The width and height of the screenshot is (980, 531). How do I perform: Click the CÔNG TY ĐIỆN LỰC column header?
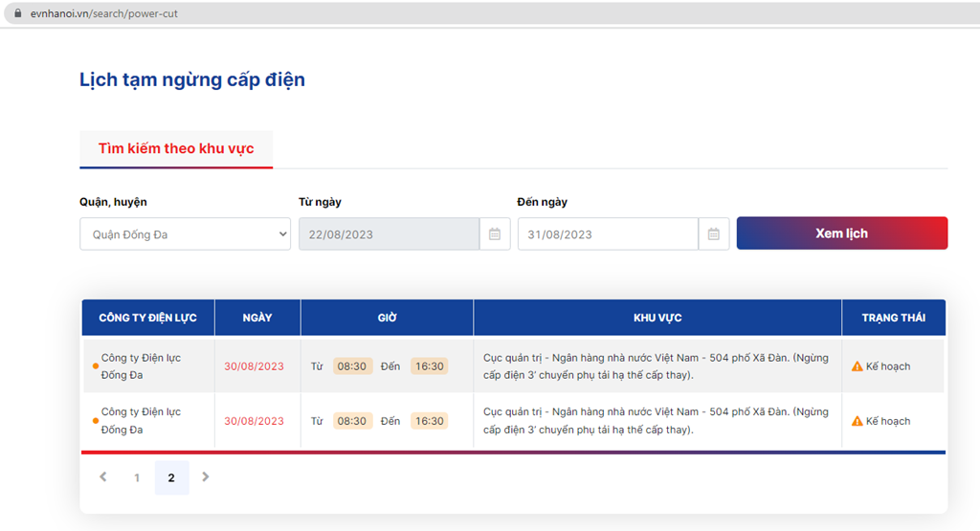click(148, 318)
